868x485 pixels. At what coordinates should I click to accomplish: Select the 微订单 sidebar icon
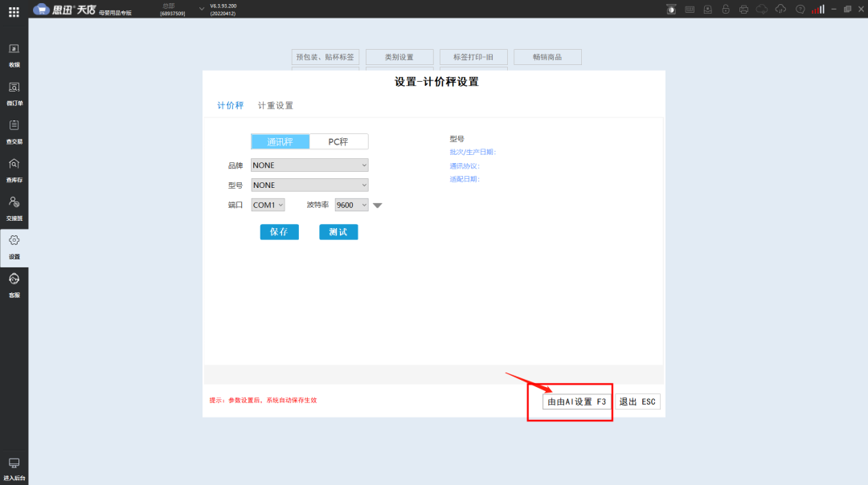click(x=14, y=93)
